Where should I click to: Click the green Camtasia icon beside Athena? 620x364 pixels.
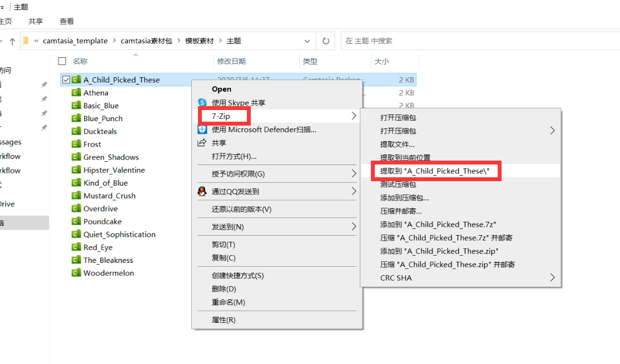(77, 92)
